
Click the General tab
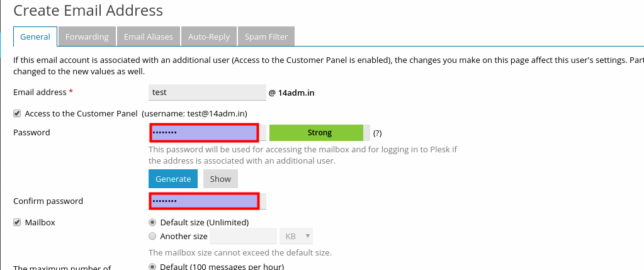pyautogui.click(x=35, y=37)
